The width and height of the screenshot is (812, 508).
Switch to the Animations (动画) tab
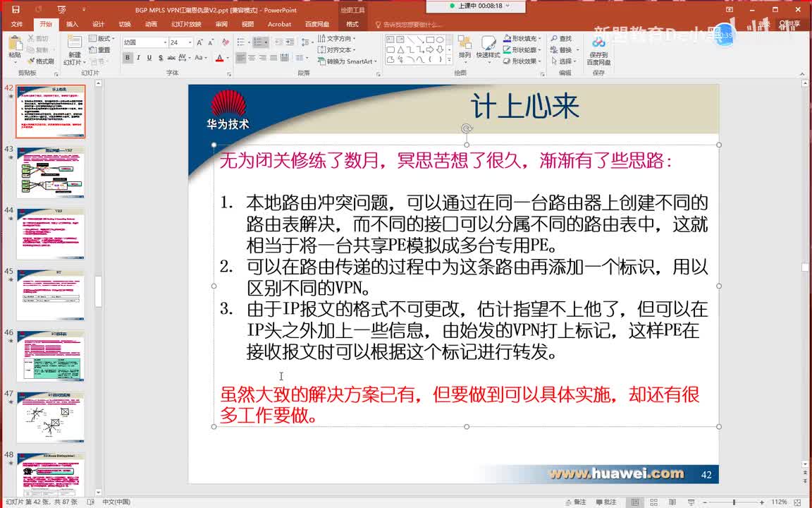pos(152,24)
